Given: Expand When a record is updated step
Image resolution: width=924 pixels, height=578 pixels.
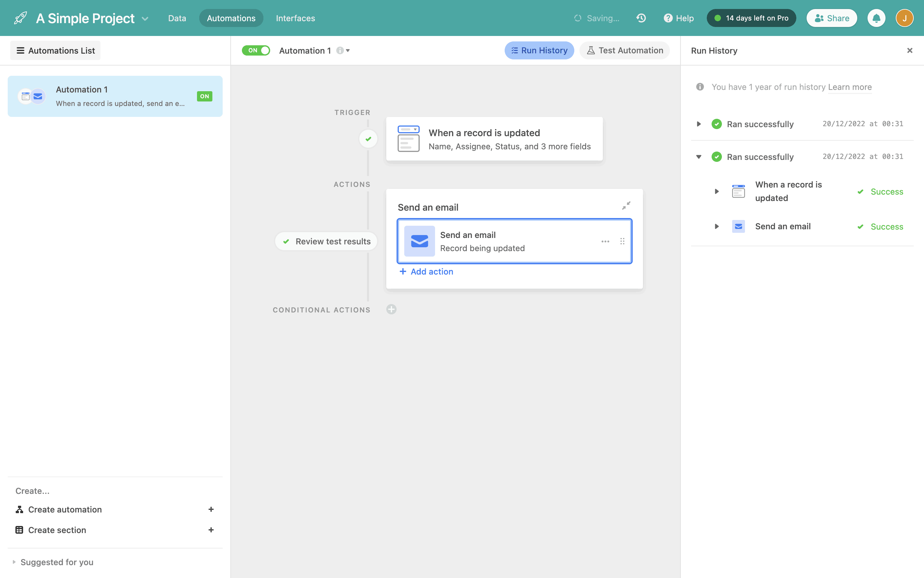Looking at the screenshot, I should click(x=717, y=191).
